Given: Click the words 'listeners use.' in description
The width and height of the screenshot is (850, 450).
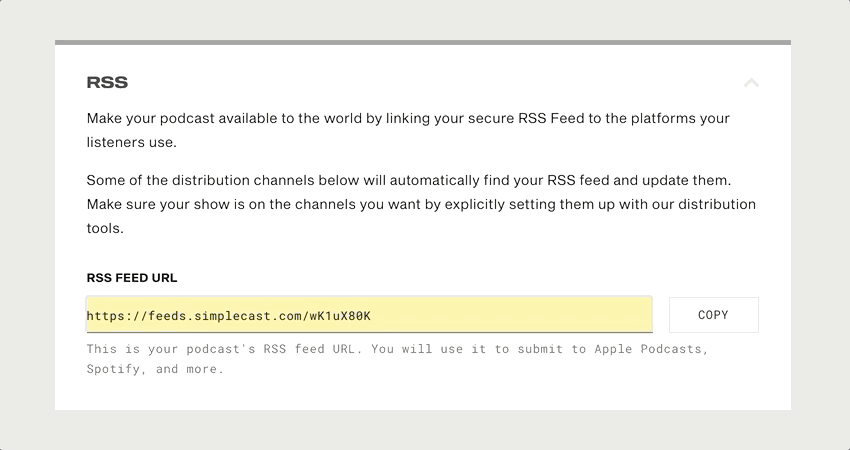Looking at the screenshot, I should [132, 142].
